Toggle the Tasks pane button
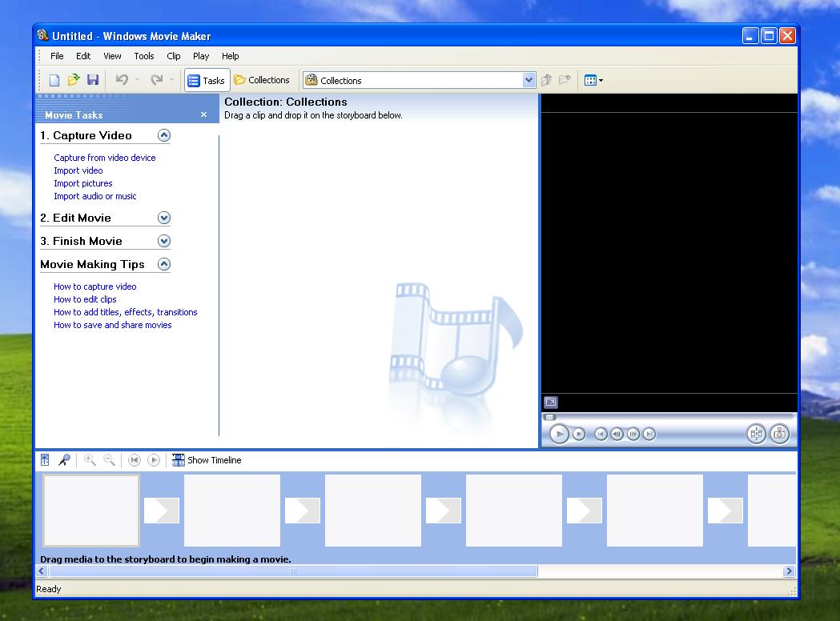840x621 pixels. tap(207, 80)
